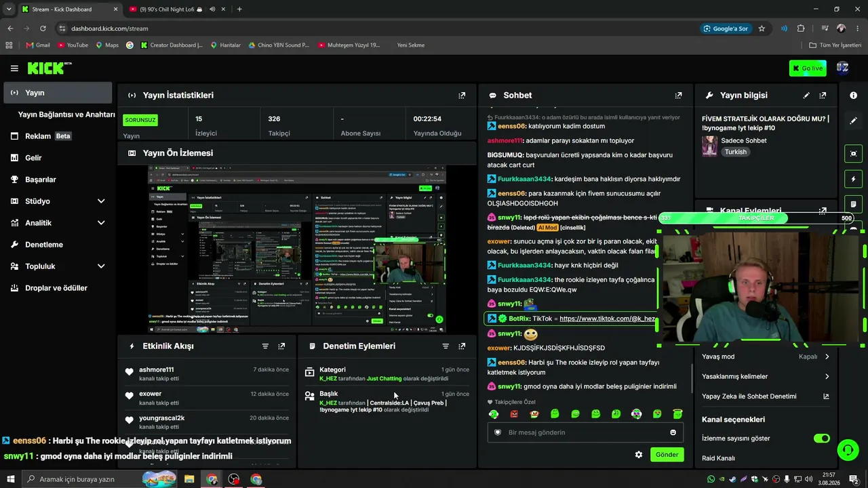Filter the Denetim Eylemleri list
This screenshot has height=488, width=868.
(446, 346)
